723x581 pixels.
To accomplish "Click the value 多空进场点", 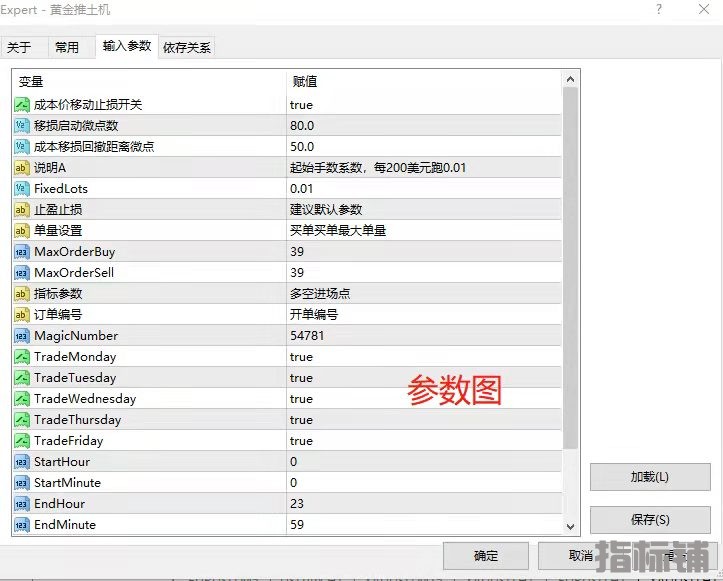I will [320, 294].
